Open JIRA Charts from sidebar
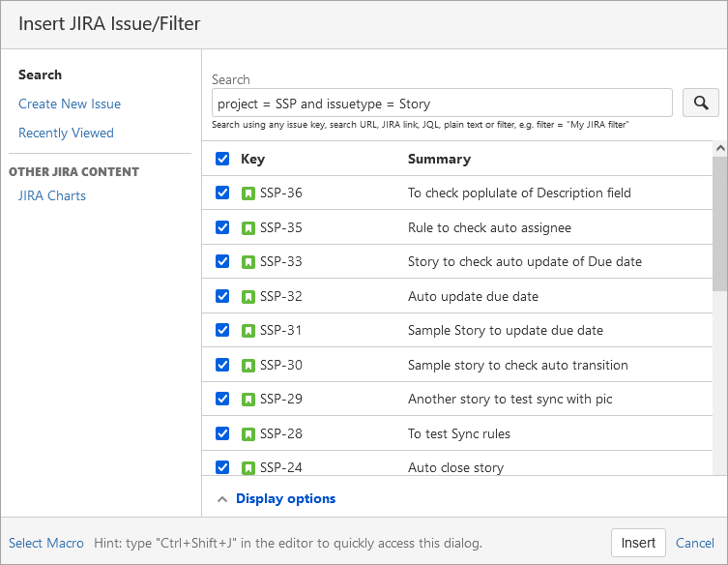Viewport: 728px width, 565px height. pos(52,195)
